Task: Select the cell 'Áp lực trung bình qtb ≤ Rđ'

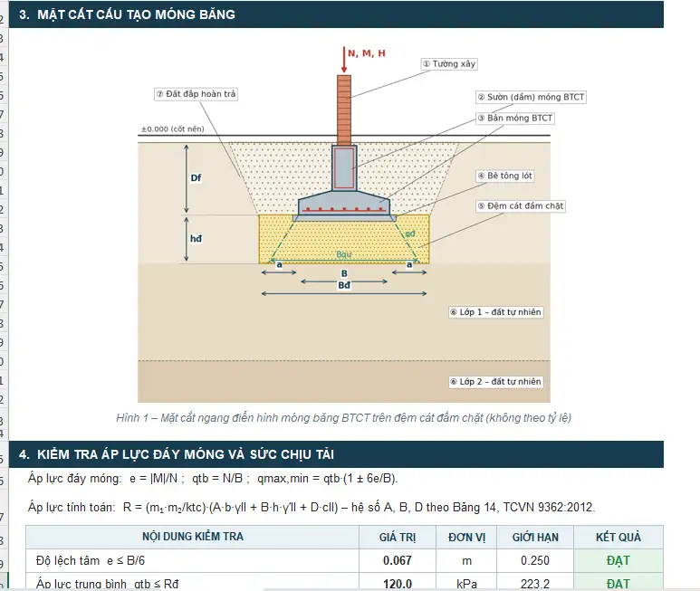Action: click(x=192, y=582)
